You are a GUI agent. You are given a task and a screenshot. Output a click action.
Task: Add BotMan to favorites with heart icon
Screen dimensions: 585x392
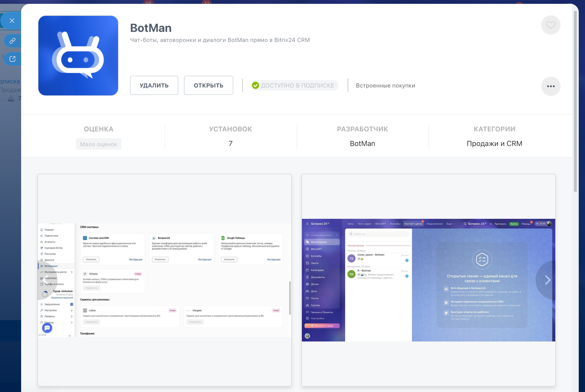coord(550,25)
